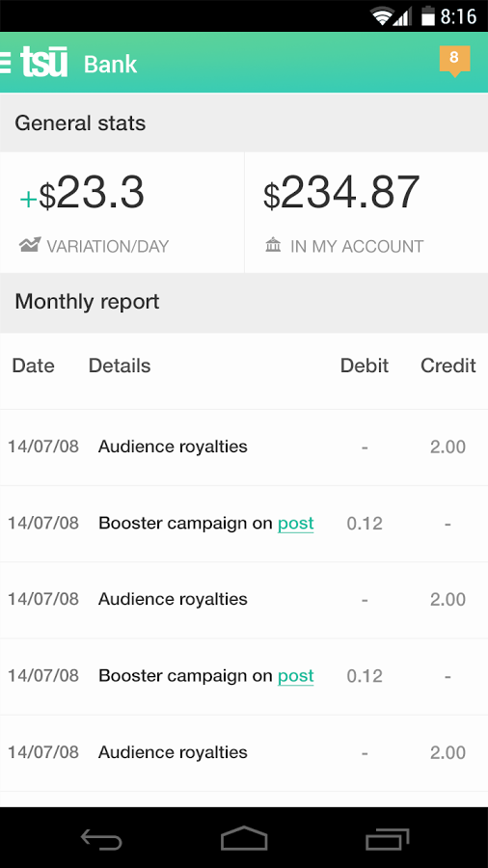488x868 pixels.
Task: Open the notifications badge showing 8
Action: click(455, 61)
